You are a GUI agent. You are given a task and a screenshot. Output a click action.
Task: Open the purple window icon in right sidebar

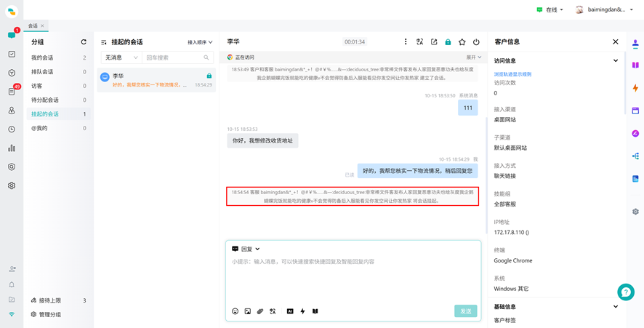coord(635,111)
